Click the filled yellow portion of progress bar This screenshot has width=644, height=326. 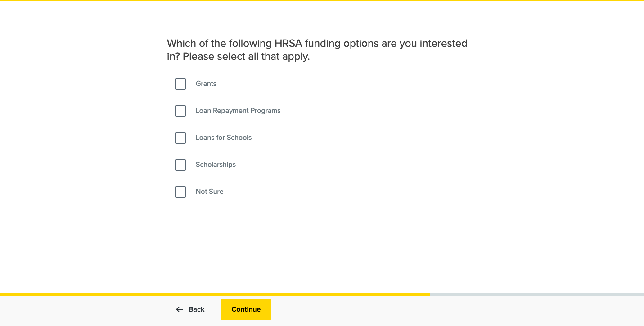tap(215, 295)
